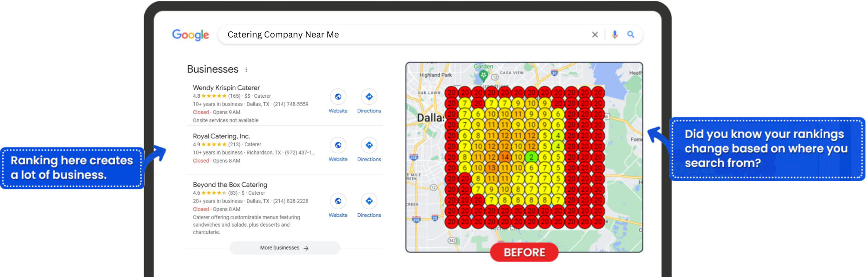868x278 pixels.
Task: Open the Beyond the Box Catering listing
Action: 230,185
